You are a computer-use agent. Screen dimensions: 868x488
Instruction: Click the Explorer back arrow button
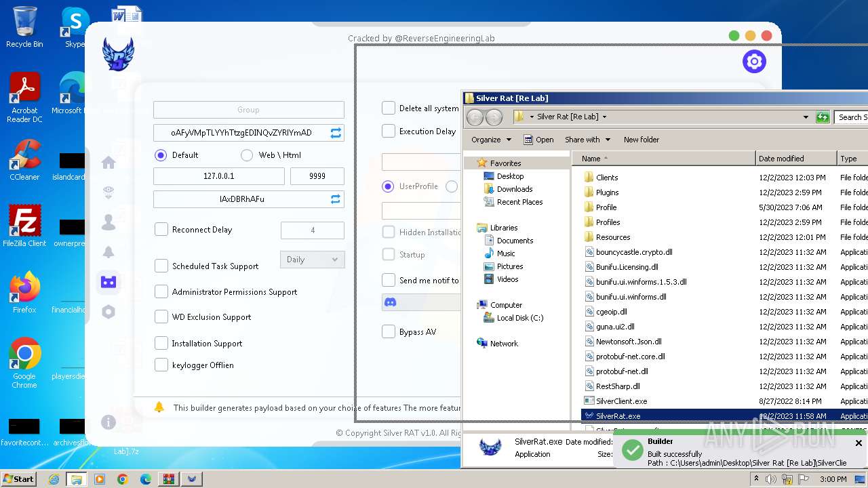tap(475, 117)
